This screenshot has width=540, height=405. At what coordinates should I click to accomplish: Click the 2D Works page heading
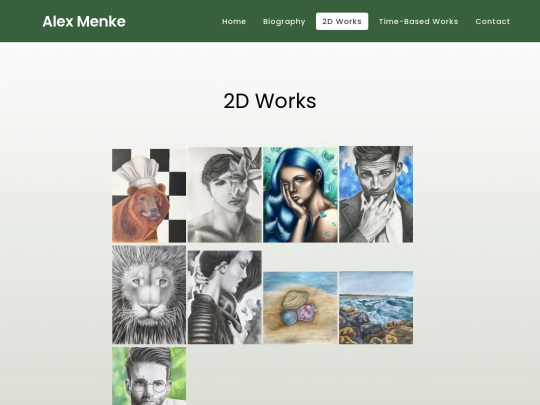click(270, 101)
